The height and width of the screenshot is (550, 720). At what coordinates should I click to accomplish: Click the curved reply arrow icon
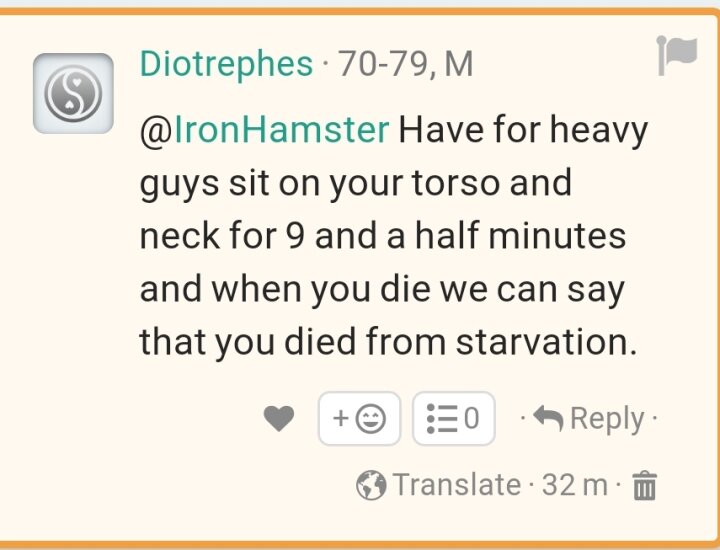[548, 418]
